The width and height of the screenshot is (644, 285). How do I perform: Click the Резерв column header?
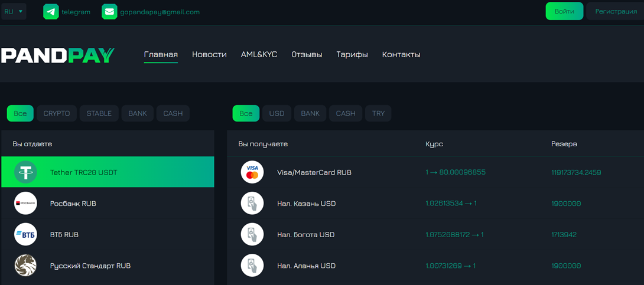pos(564,144)
